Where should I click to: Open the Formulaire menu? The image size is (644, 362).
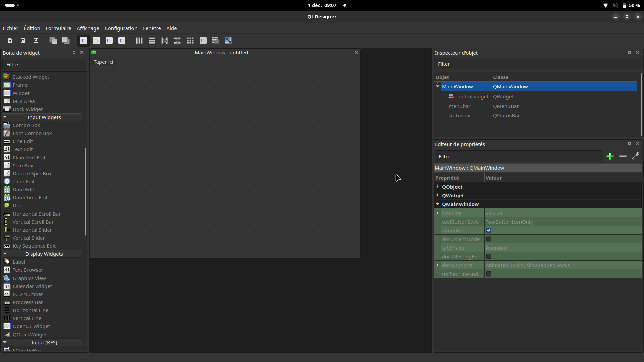click(x=58, y=28)
